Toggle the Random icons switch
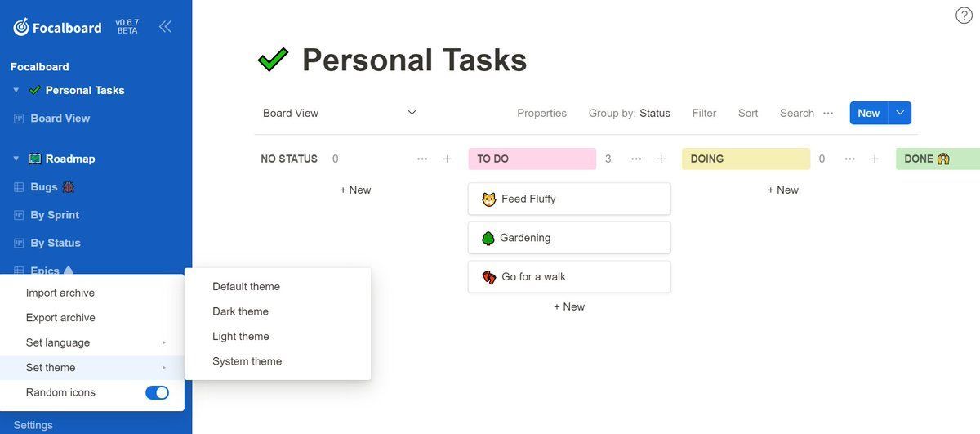Screen dimensions: 980x434 tap(157, 393)
